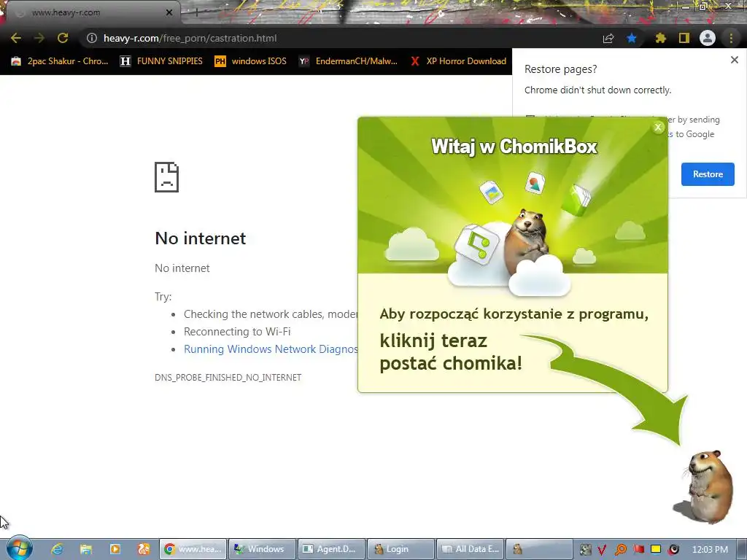747x560 pixels.
Task: Click the 'No internet' heading
Action: tap(200, 238)
